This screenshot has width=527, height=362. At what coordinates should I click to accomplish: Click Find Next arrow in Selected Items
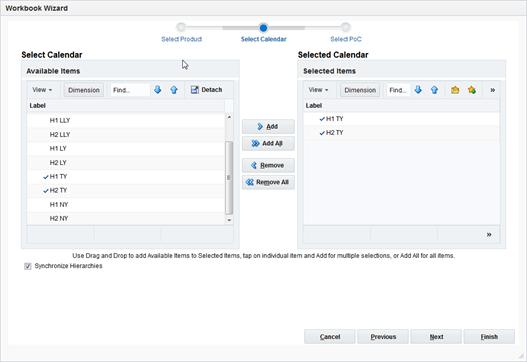418,90
